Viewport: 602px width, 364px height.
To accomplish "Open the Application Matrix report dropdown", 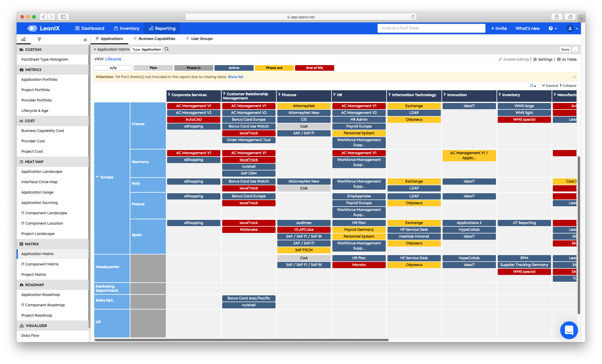I will click(x=112, y=49).
